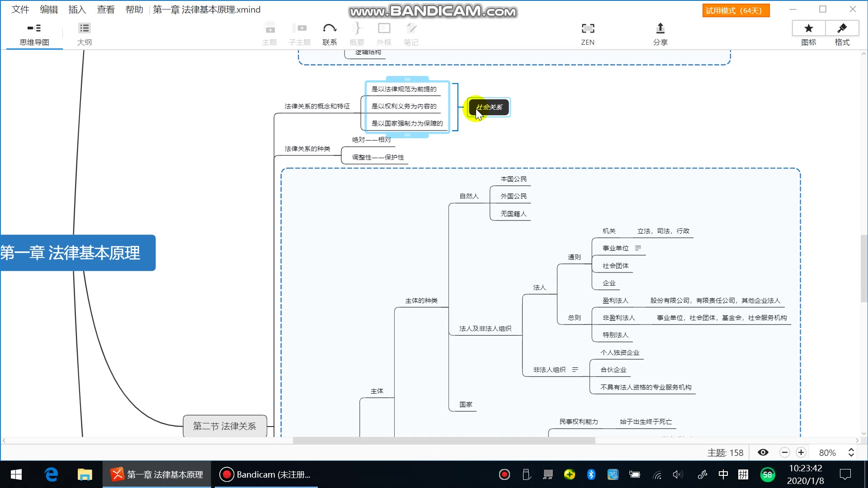Click the 试用模式 (64天) button
This screenshot has width=868, height=488.
[736, 10]
